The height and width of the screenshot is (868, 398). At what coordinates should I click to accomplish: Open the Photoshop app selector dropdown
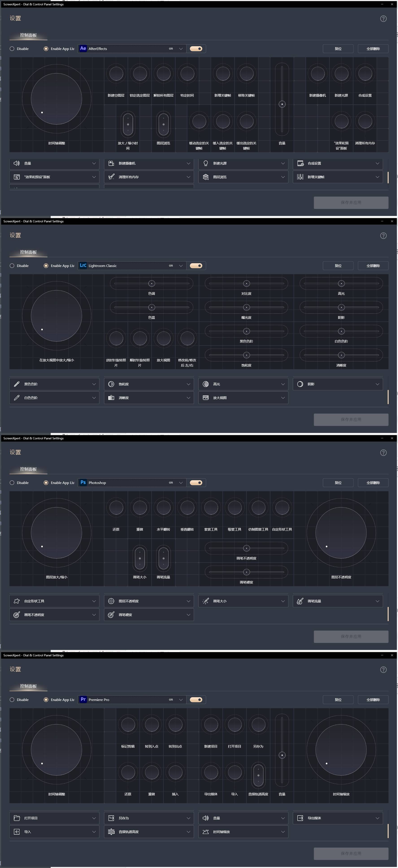pos(132,482)
